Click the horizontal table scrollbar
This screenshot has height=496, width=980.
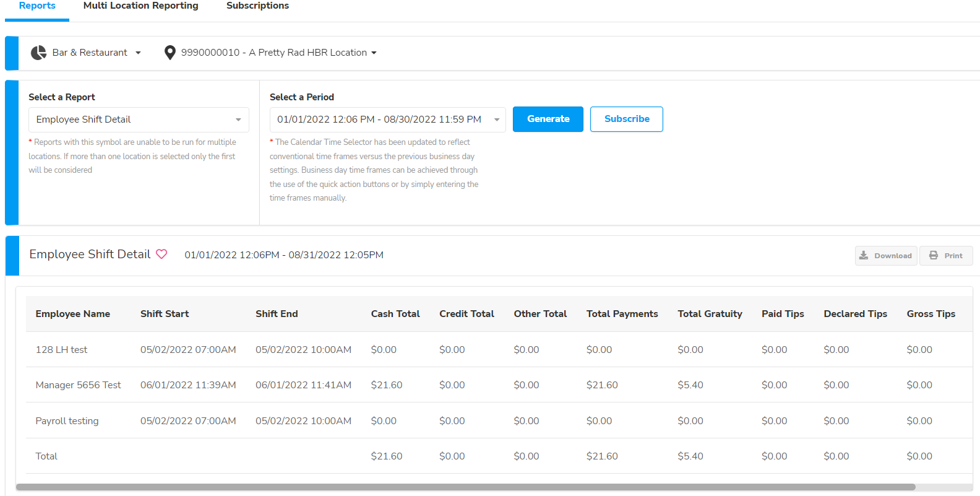465,487
